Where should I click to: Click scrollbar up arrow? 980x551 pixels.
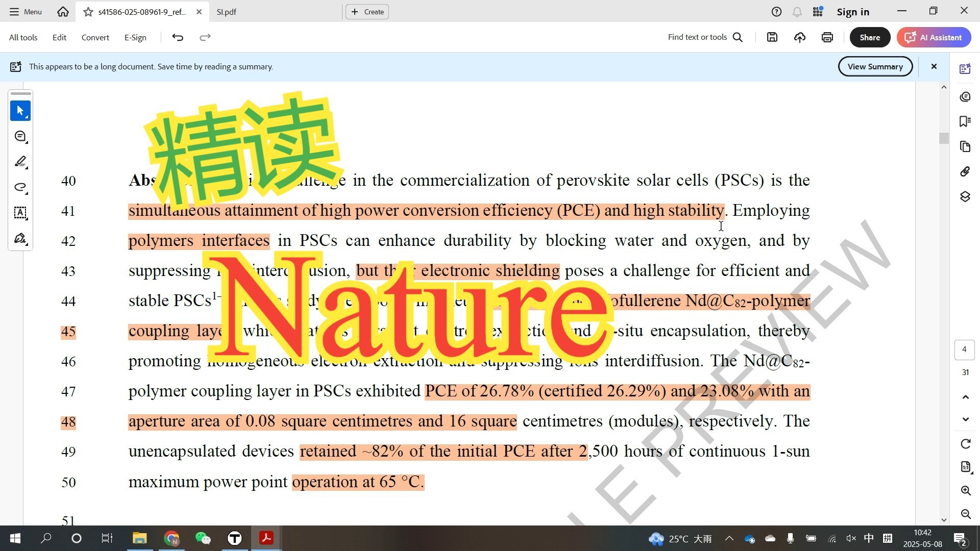[x=944, y=87]
